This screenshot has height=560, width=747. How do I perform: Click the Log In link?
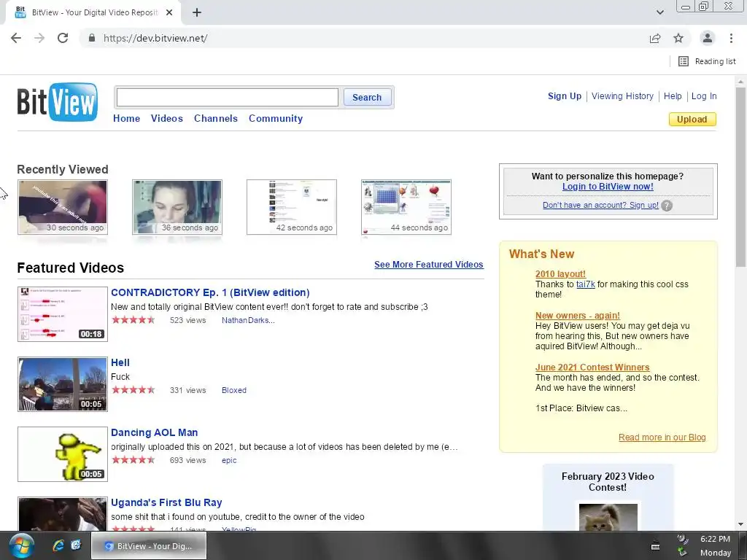704,96
